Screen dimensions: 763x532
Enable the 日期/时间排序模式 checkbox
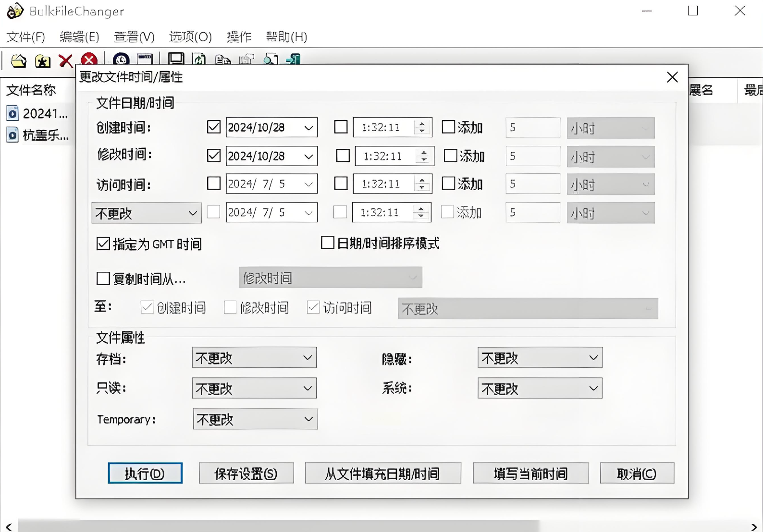(x=328, y=243)
